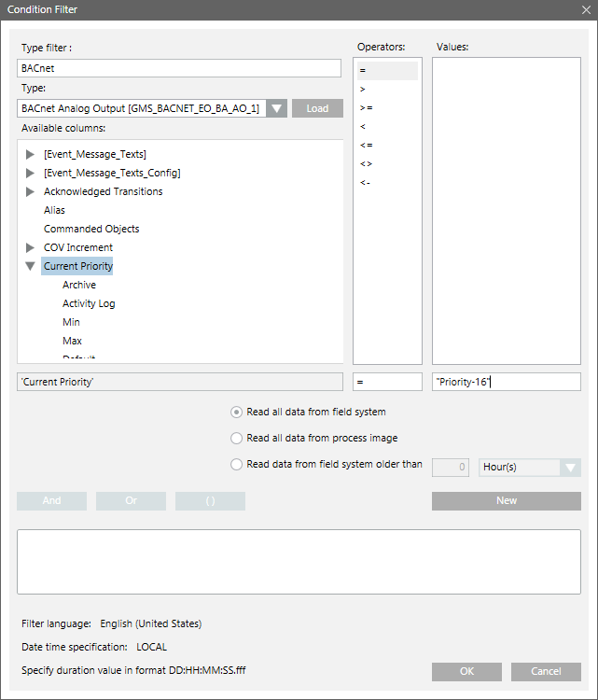This screenshot has width=598, height=700.
Task: Click the Type filter text field
Action: pos(179,68)
